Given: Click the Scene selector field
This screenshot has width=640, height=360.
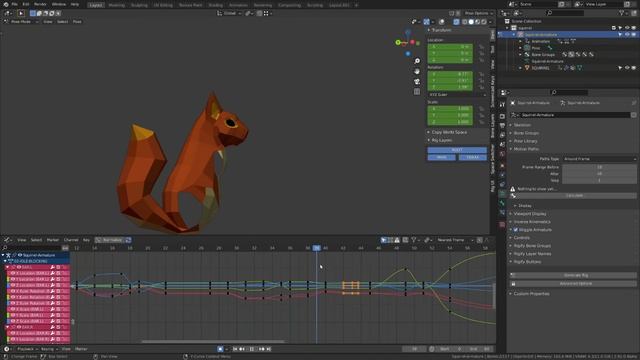Looking at the screenshot, I should point(537,4).
